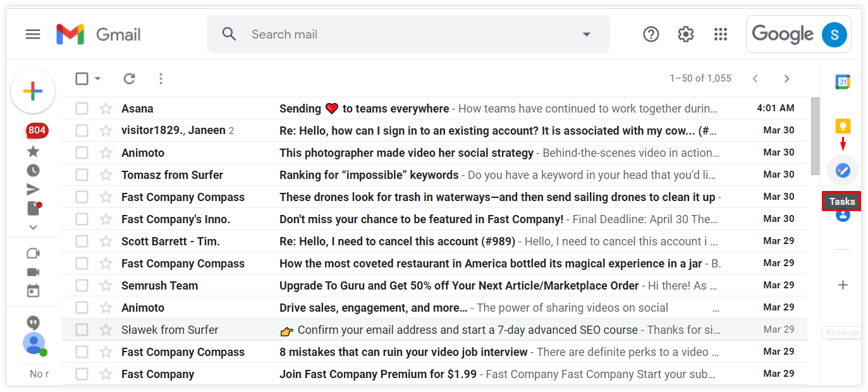
Task: Open the Google Tasks side panel
Action: [842, 169]
